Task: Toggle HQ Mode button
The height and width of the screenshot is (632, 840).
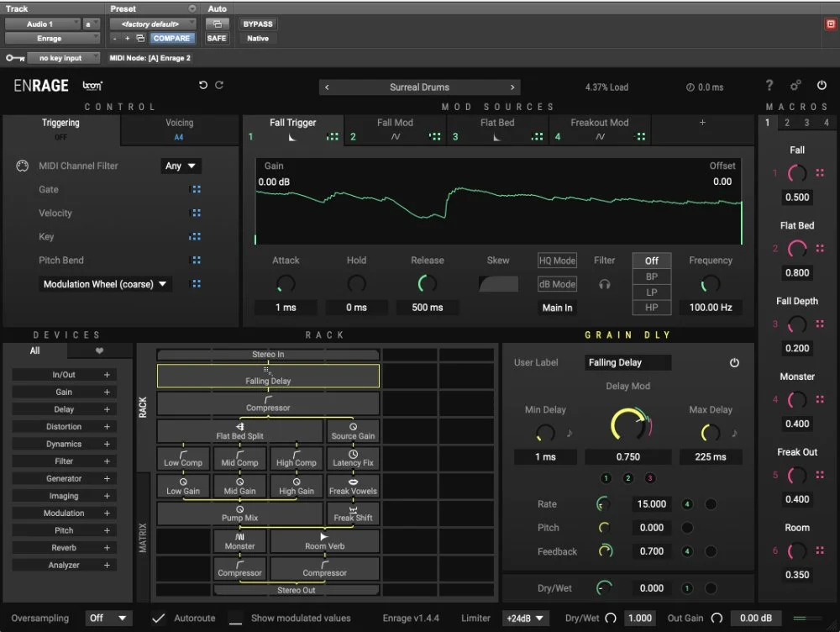Action: click(x=557, y=261)
